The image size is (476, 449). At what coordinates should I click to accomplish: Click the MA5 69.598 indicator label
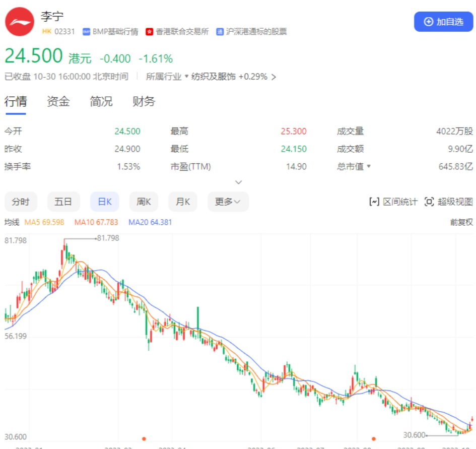coord(44,222)
